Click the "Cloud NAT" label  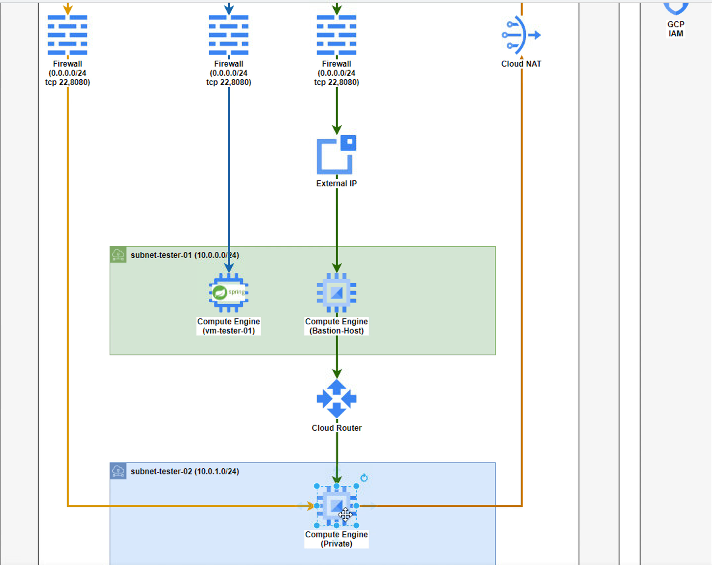[521, 64]
